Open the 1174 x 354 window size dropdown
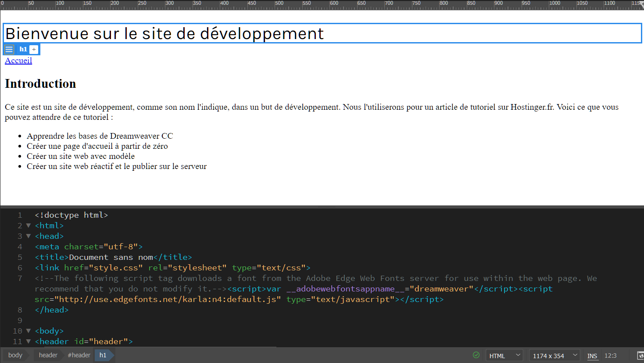The height and width of the screenshot is (363, 644). (555, 356)
